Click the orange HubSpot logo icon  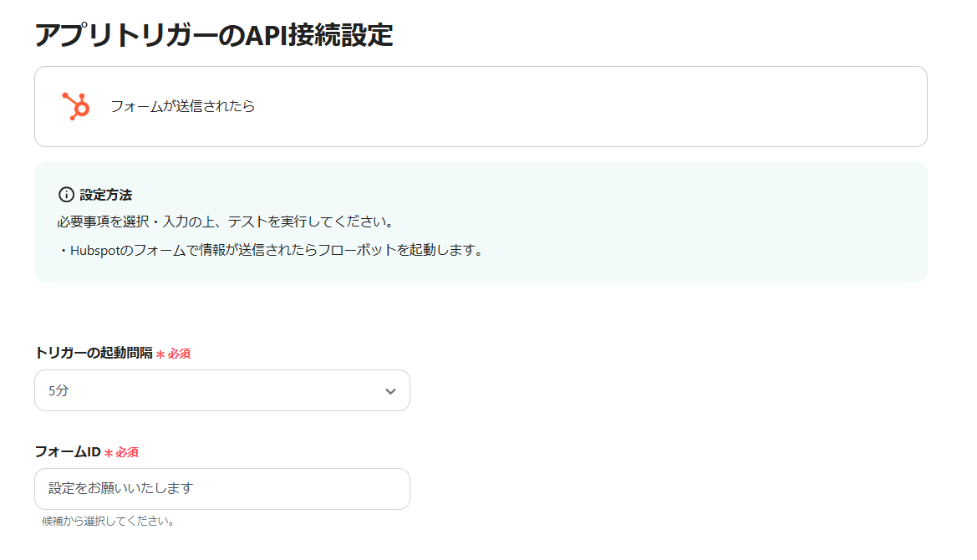[x=75, y=106]
